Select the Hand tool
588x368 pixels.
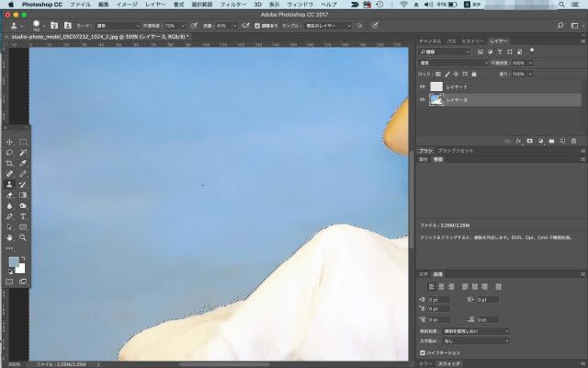[x=9, y=237]
